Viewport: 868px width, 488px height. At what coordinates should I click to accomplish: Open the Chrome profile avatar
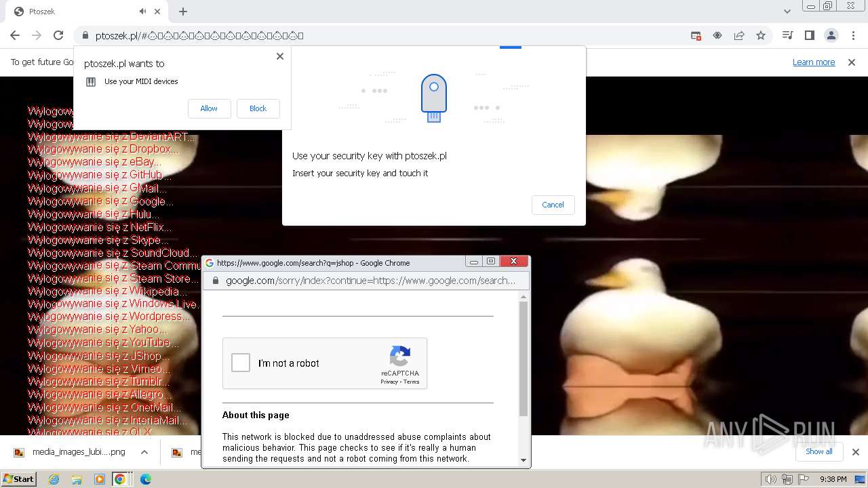(x=831, y=35)
